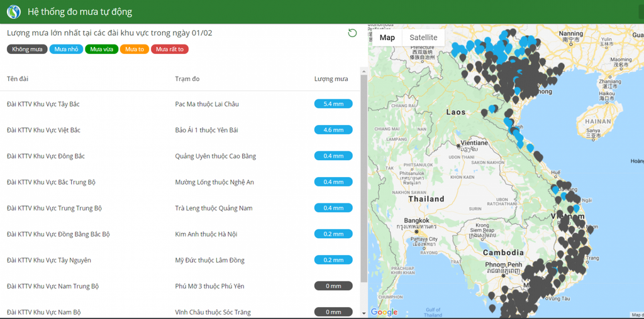This screenshot has width=644, height=319.
Task: Switch map to Satellite view tab
Action: tap(423, 38)
